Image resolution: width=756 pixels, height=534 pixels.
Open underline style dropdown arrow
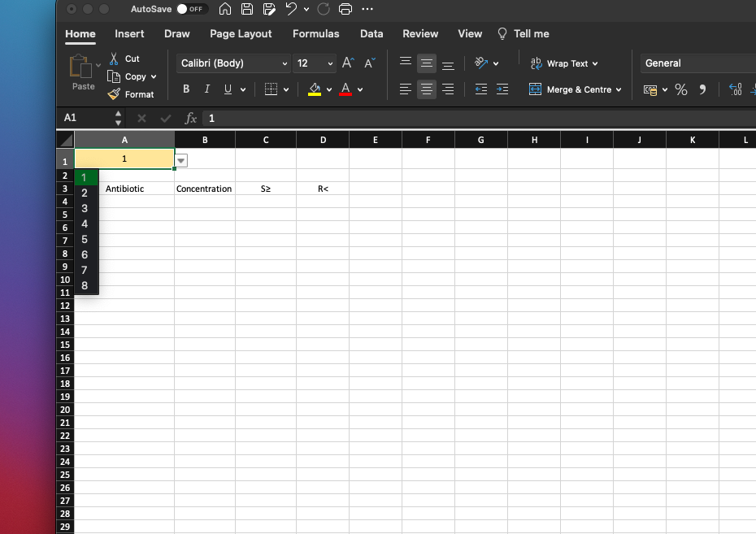pyautogui.click(x=243, y=89)
